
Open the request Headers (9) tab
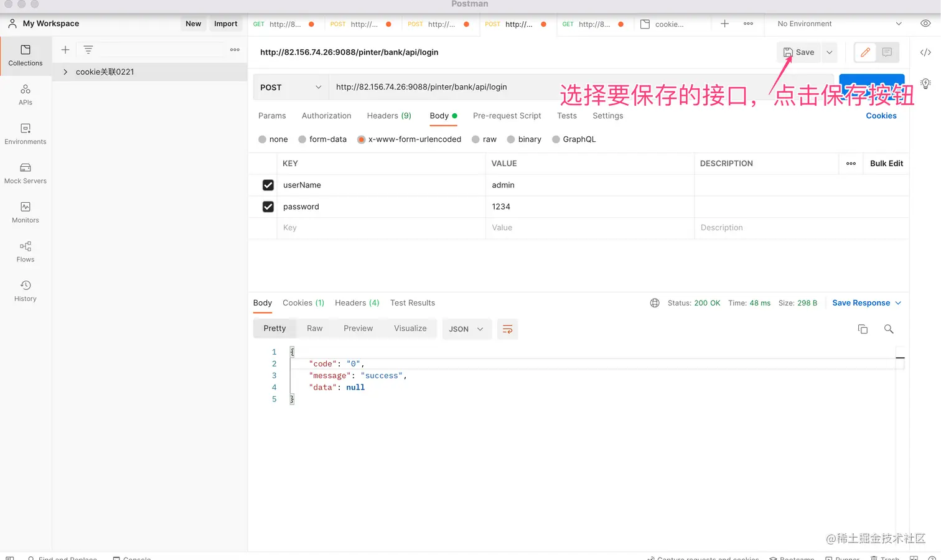point(389,116)
